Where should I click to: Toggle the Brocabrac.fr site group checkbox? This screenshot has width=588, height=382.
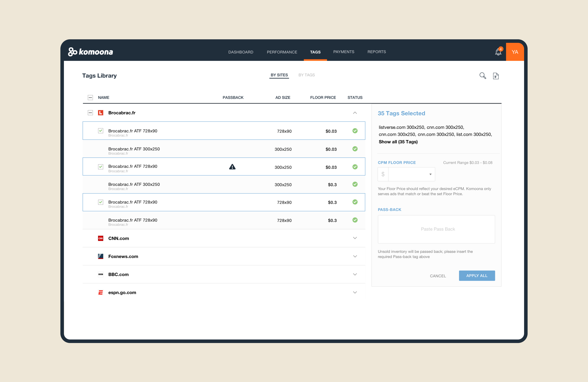[90, 113]
